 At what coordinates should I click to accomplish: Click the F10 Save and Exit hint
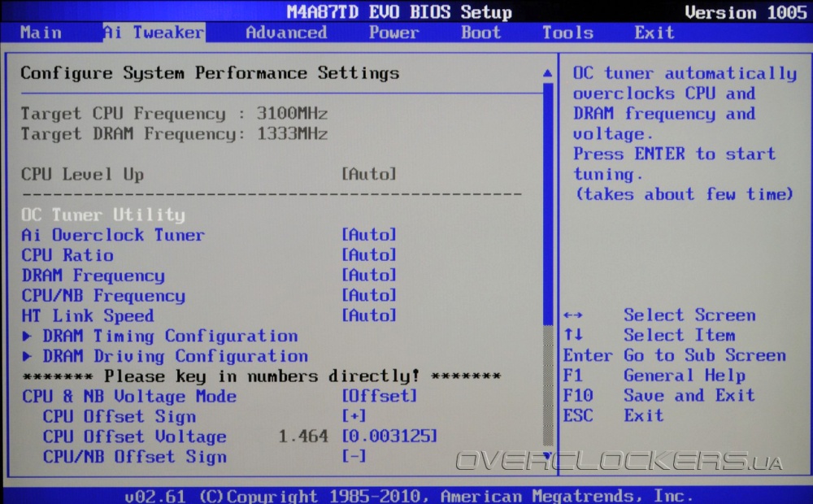pyautogui.click(x=659, y=395)
